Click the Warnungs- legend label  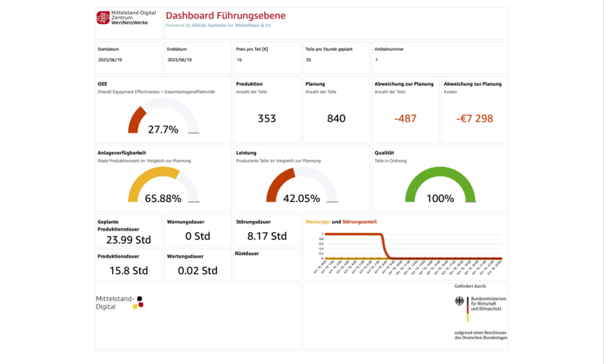pos(318,222)
